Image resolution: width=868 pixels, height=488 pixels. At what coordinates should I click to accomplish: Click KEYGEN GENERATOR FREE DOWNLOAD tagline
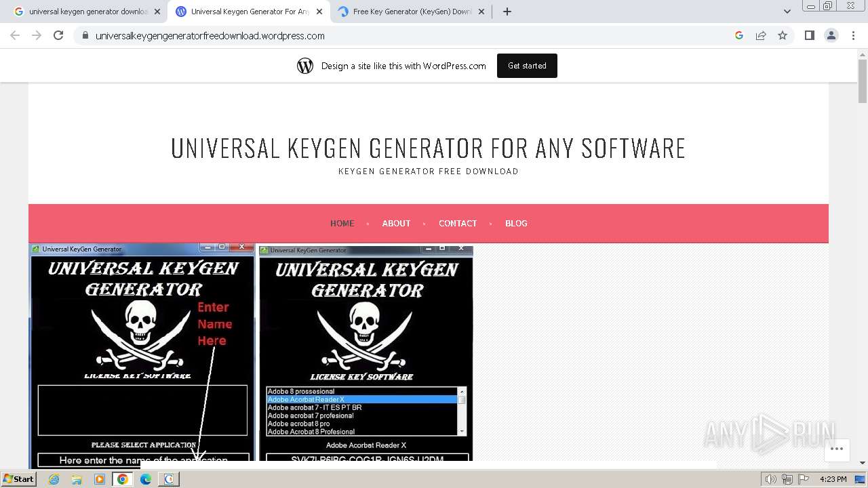pyautogui.click(x=429, y=171)
